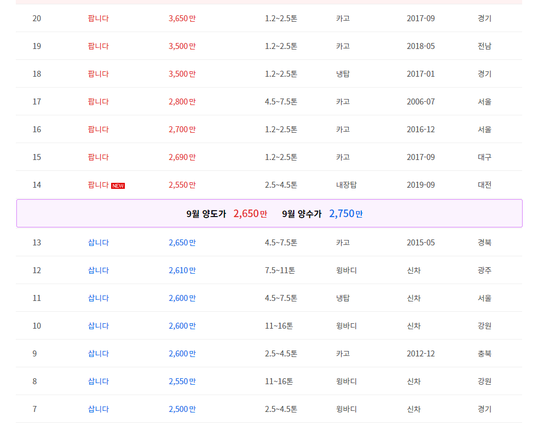Open the 삽니다 link in row 13
The width and height of the screenshot is (533, 425).
click(98, 242)
